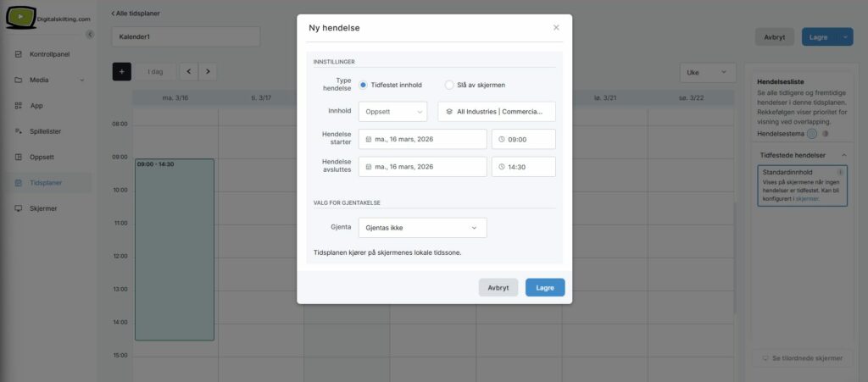Click the Digitalskilting.com logo

coord(47,19)
